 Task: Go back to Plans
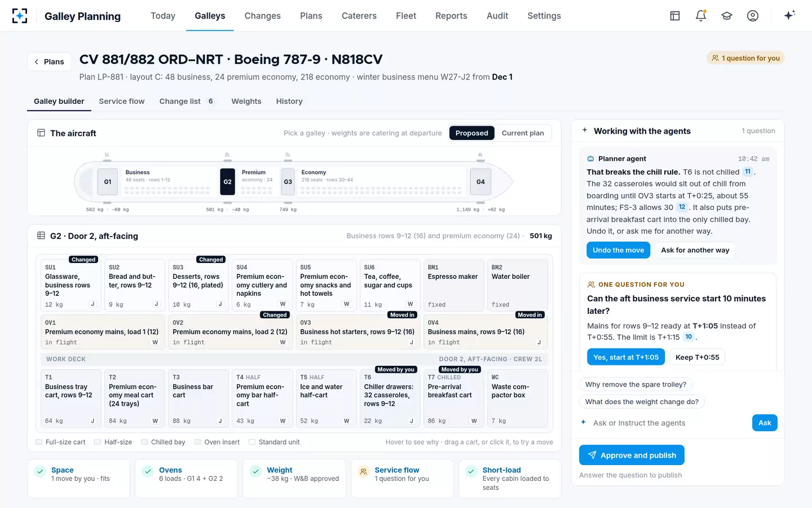click(50, 62)
